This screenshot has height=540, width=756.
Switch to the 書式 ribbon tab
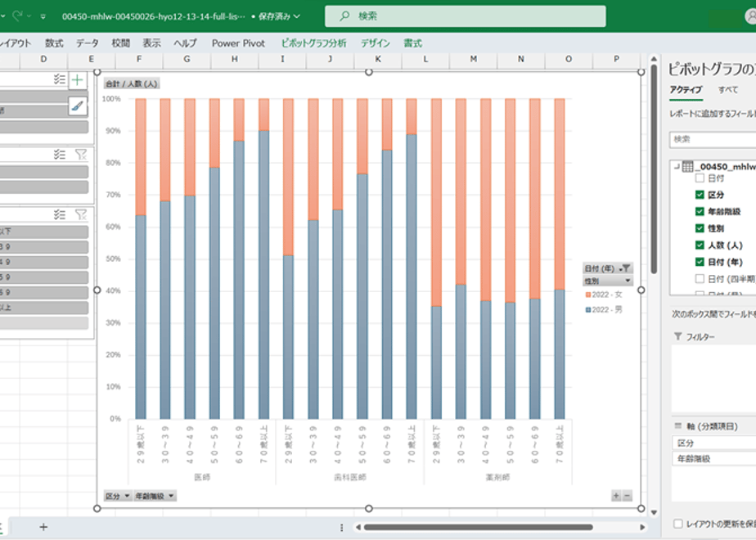click(412, 43)
